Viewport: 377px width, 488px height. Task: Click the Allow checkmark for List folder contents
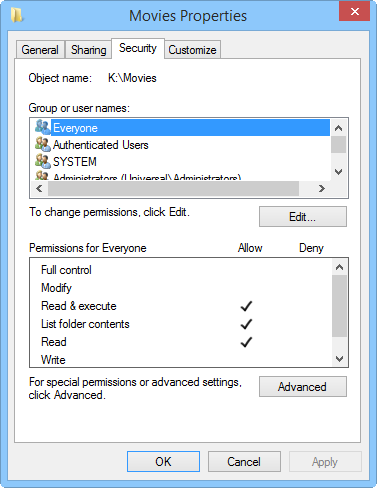(246, 324)
